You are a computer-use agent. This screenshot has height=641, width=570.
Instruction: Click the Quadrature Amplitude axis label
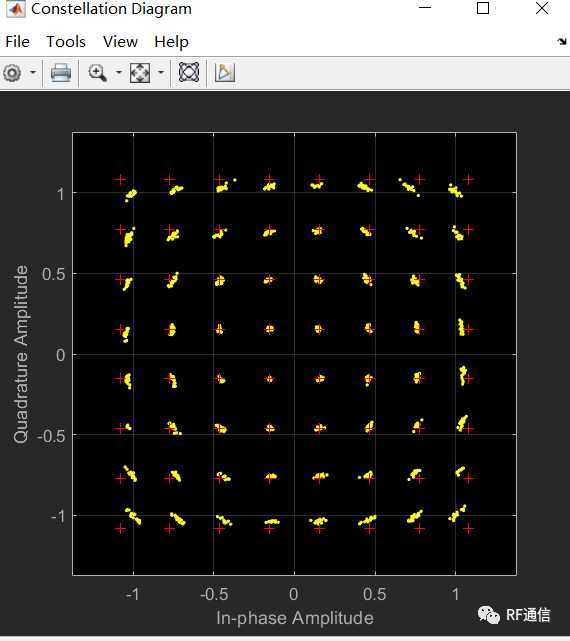click(21, 354)
